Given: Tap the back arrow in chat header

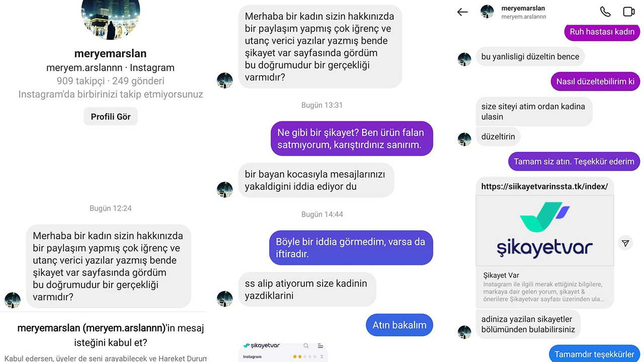Looking at the screenshot, I should [x=462, y=12].
